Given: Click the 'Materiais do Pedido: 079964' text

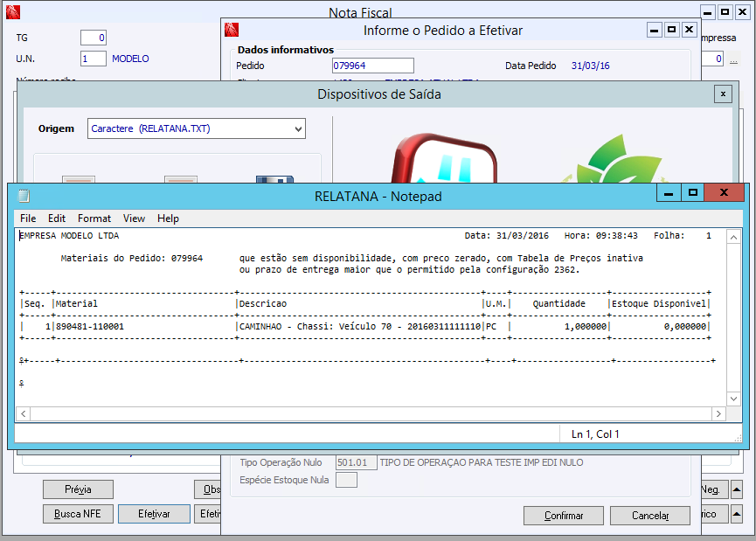Looking at the screenshot, I should click(x=132, y=259).
